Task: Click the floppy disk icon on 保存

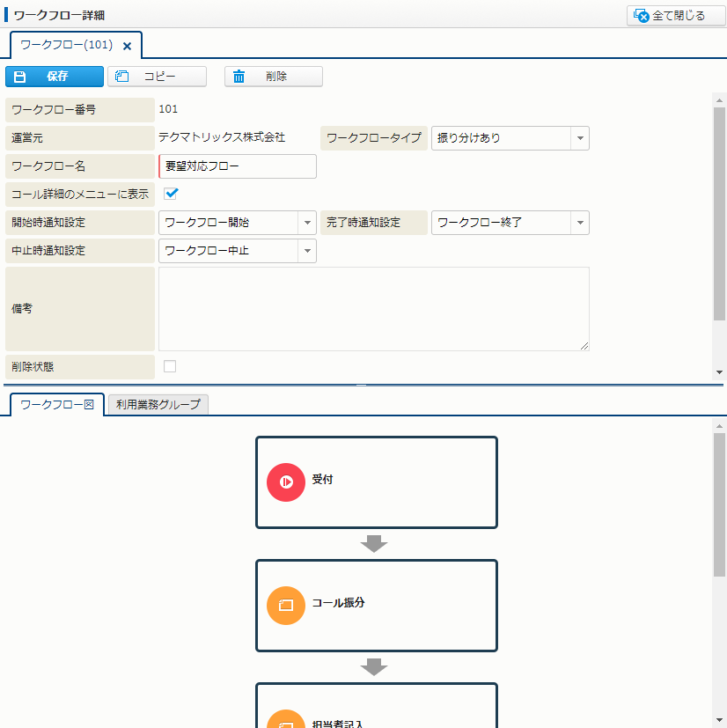Action: (x=20, y=77)
